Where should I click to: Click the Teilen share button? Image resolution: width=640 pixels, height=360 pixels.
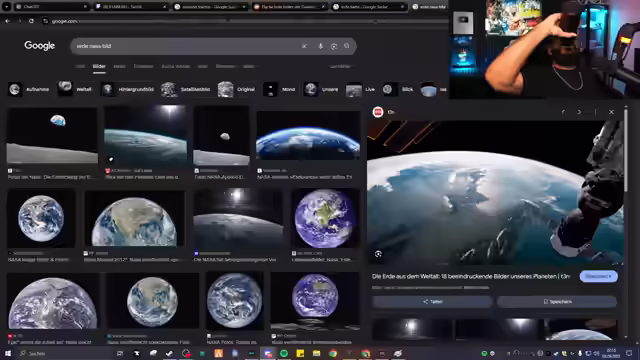tap(432, 302)
